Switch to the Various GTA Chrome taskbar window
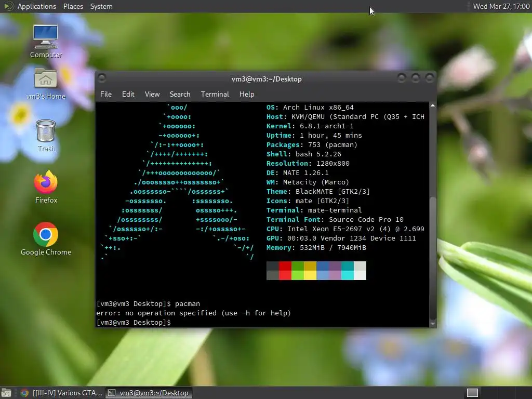The height and width of the screenshot is (399, 532). pyautogui.click(x=61, y=393)
